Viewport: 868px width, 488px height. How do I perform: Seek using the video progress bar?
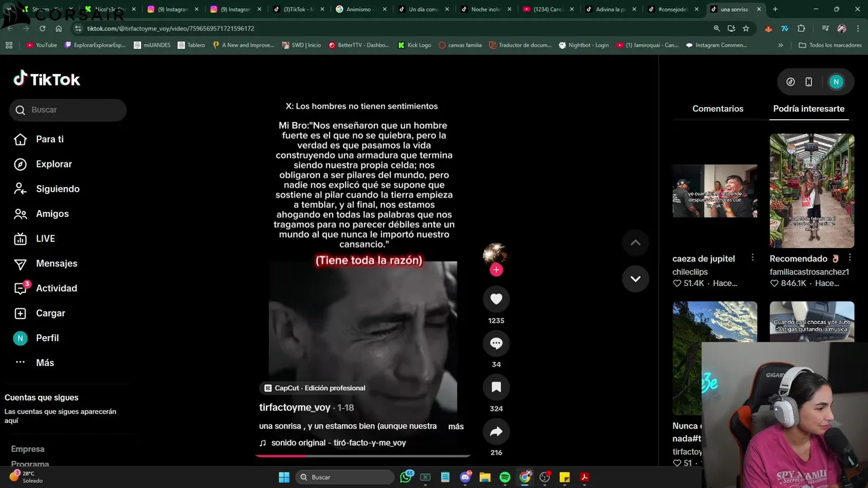click(363, 456)
